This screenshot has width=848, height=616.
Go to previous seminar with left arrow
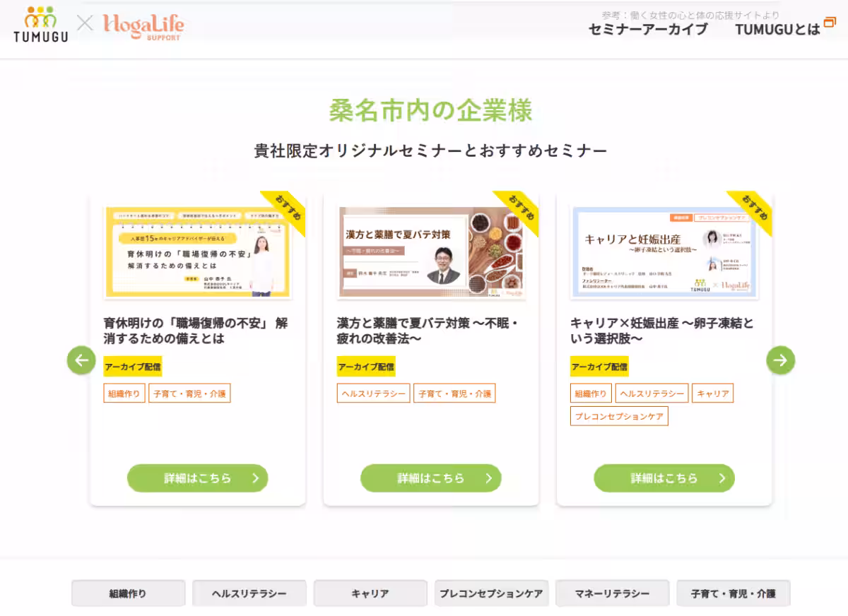(81, 360)
